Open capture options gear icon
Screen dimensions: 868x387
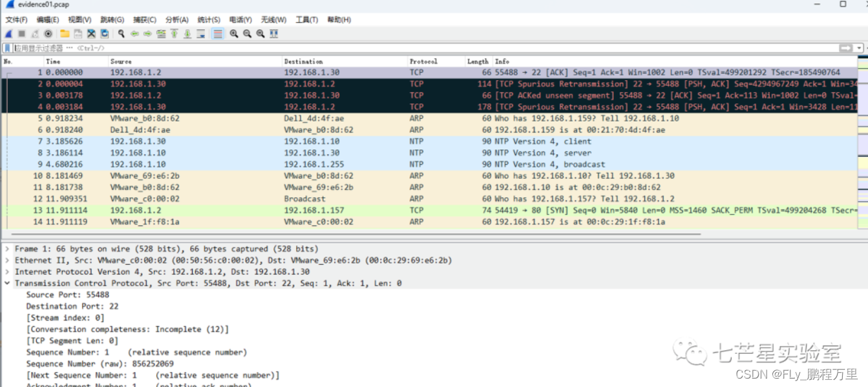pyautogui.click(x=48, y=34)
